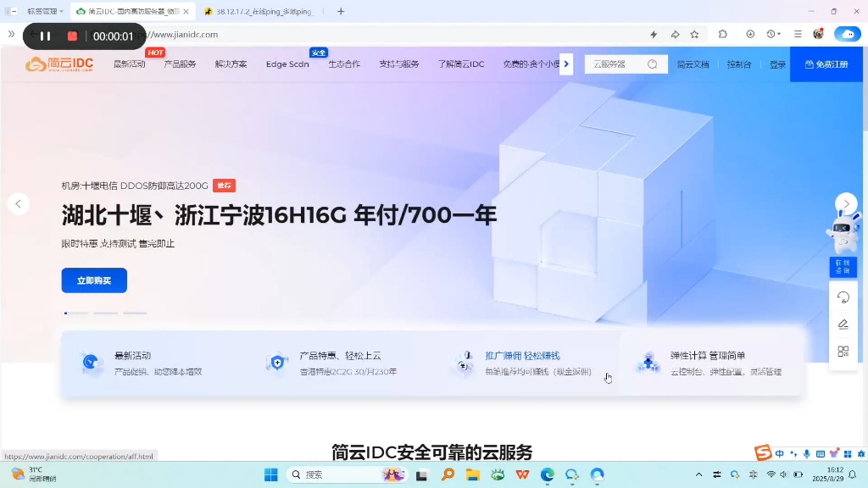Click the page vertical scrollbar

tap(865, 88)
